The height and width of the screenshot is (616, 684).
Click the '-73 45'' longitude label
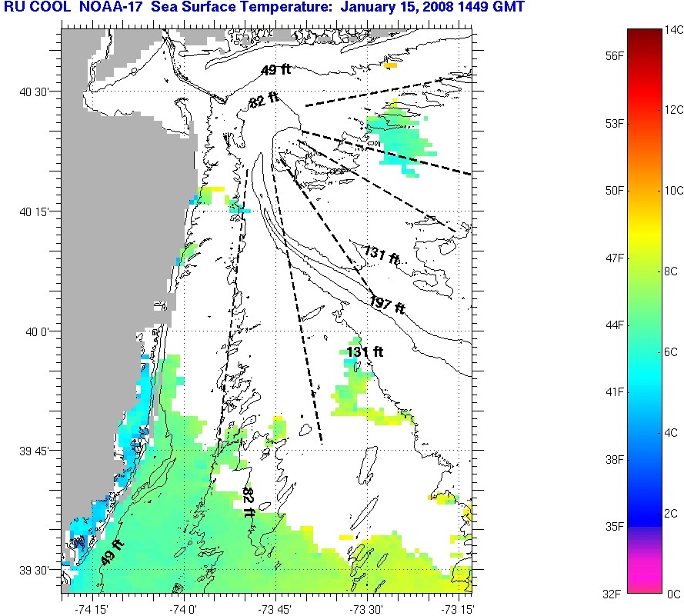[275, 609]
